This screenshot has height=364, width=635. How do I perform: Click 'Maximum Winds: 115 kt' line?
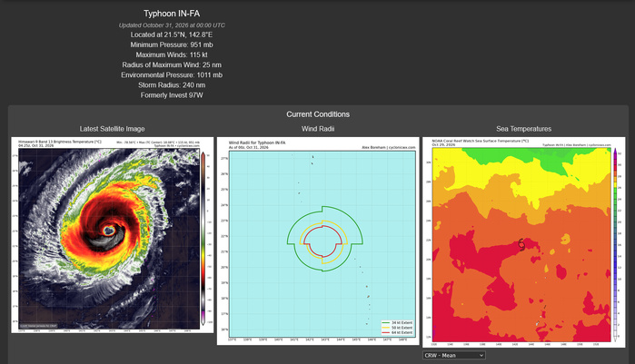172,55
